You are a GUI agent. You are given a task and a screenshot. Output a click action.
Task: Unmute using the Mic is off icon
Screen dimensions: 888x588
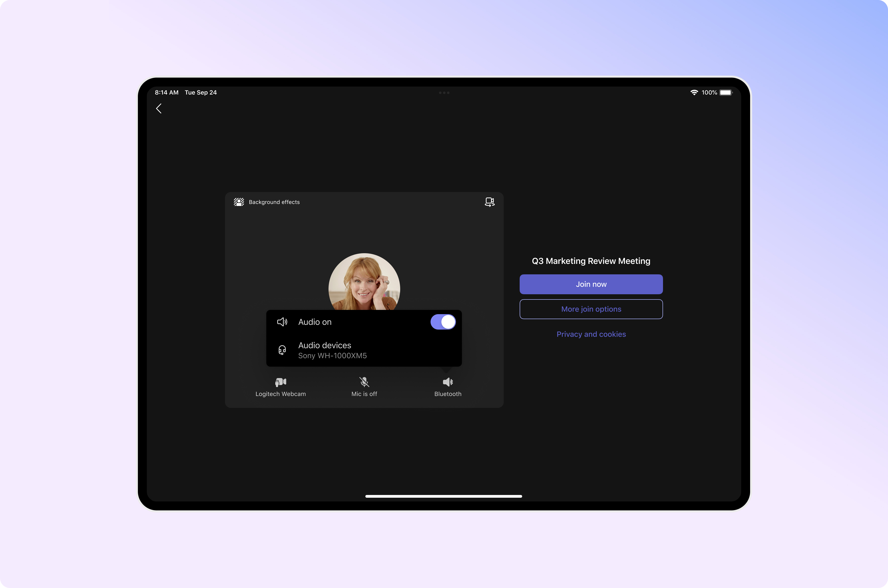(364, 382)
